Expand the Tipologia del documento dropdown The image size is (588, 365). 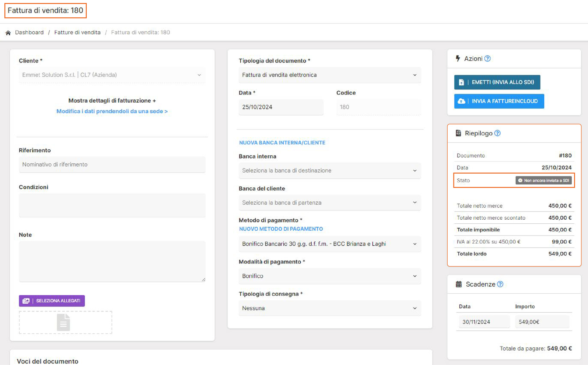(x=329, y=75)
